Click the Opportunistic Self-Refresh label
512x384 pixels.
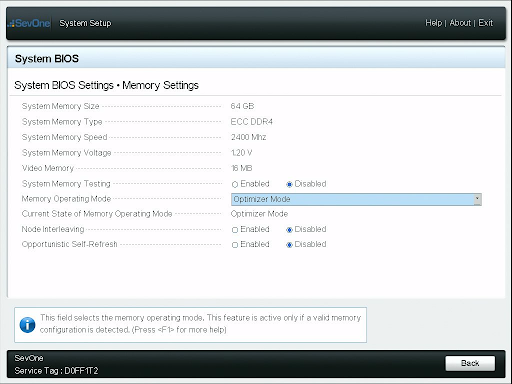pyautogui.click(x=69, y=244)
